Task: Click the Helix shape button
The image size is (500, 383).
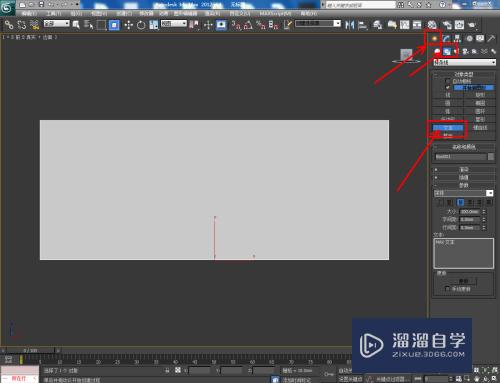Action: (x=480, y=128)
